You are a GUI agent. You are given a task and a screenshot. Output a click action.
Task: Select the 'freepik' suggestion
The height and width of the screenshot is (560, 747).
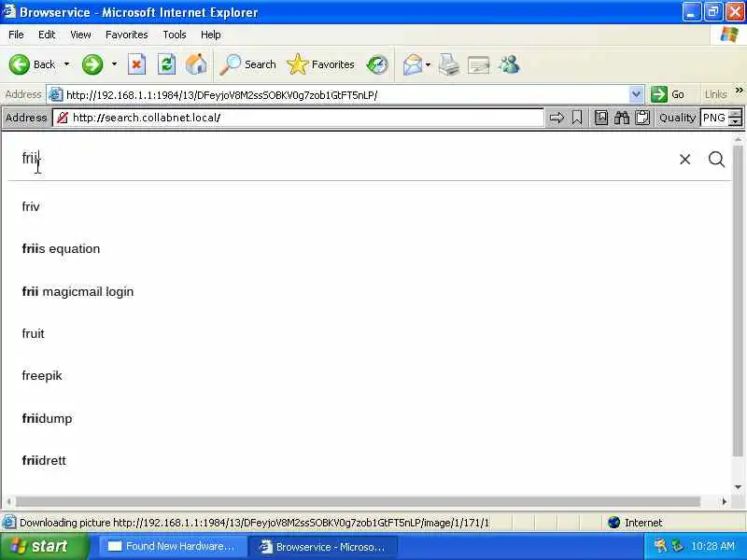[x=42, y=376]
